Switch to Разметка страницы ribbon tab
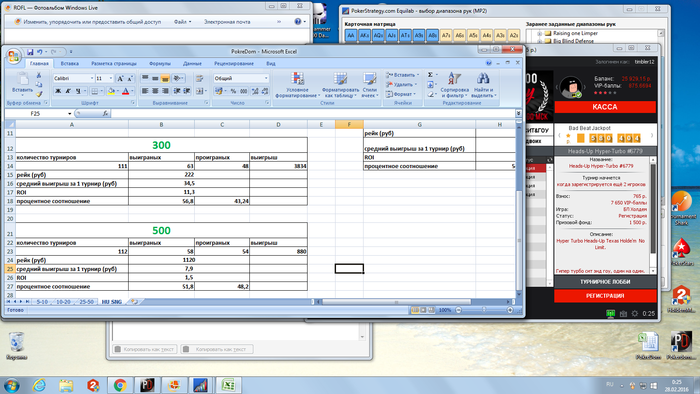 tap(114, 63)
